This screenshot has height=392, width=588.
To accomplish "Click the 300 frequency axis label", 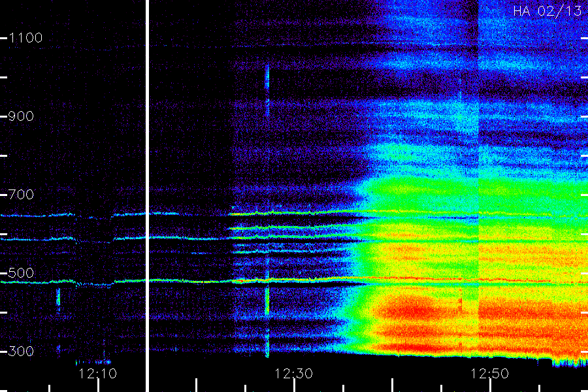I will pos(21,351).
